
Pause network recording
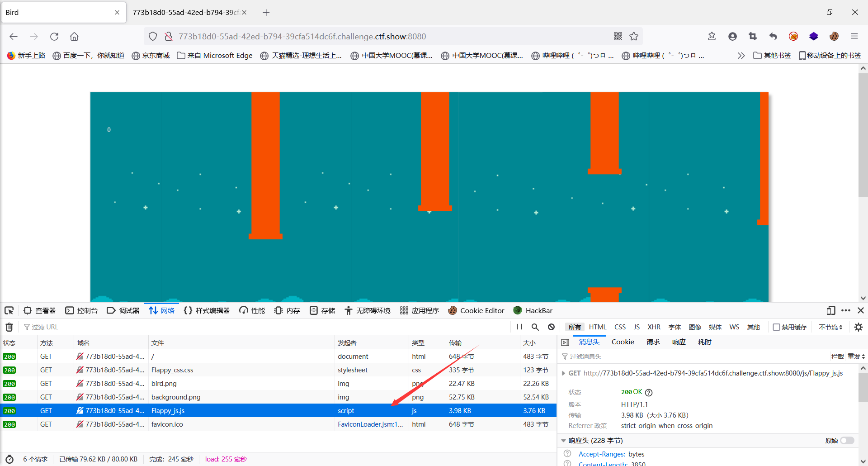click(519, 327)
